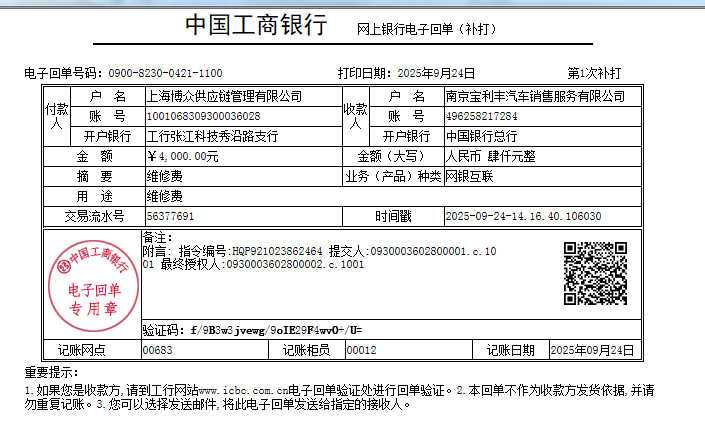This screenshot has height=447, width=705.
Task: Click payee name 南京宝利丰汽车销售服务有限公司
Action: pos(535,97)
